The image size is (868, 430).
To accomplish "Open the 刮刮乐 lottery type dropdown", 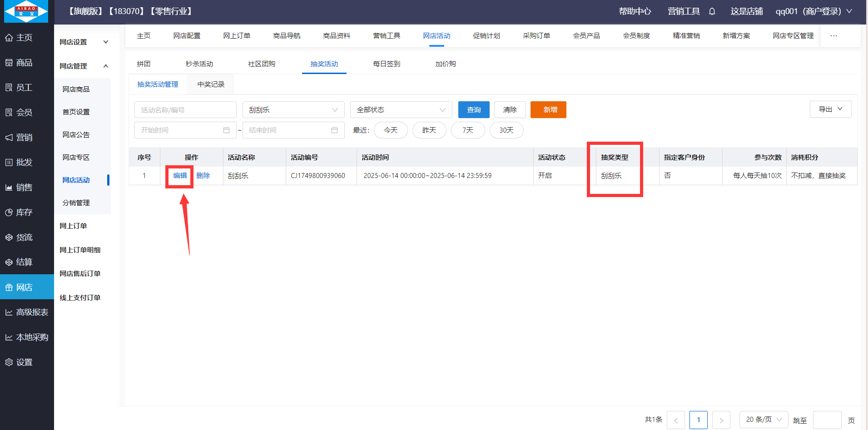I will 293,110.
